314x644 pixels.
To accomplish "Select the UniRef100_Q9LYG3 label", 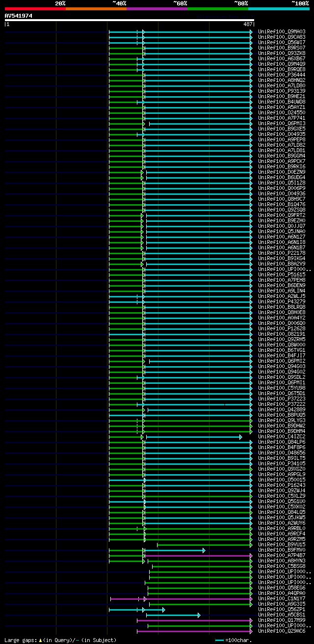I will [282, 420].
